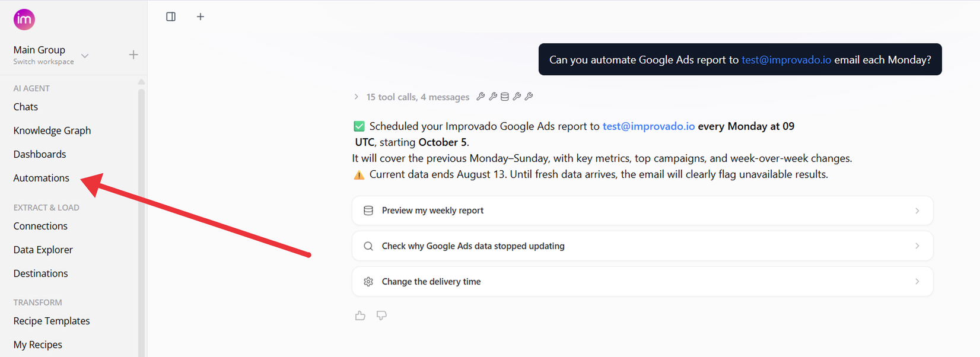
Task: Click the 'Switch workspace' label
Action: [43, 62]
